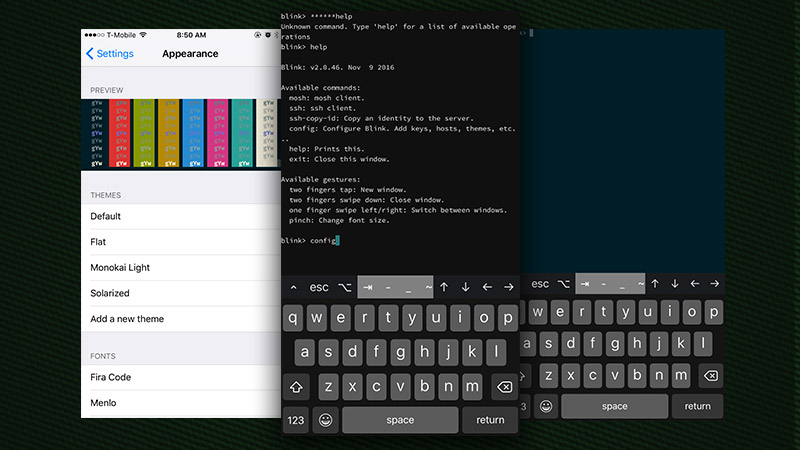This screenshot has height=450, width=800.
Task: Tap the esc key in middle toolbar
Action: 319,287
